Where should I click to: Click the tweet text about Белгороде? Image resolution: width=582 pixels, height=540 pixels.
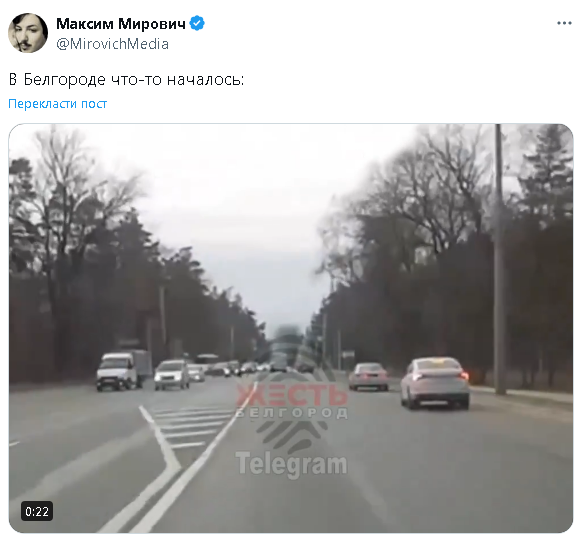[x=126, y=79]
